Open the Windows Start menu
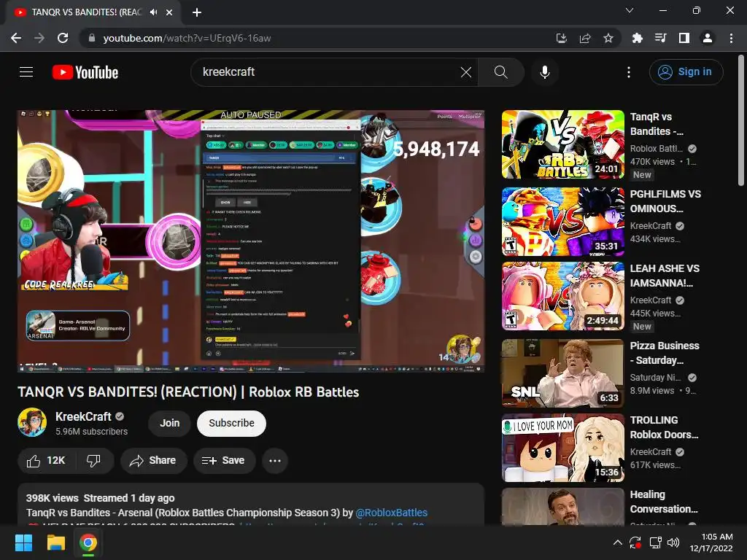The width and height of the screenshot is (747, 560). tap(23, 542)
